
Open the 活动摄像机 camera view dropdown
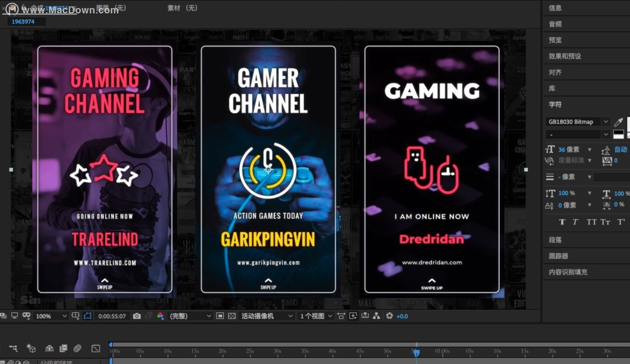click(266, 316)
